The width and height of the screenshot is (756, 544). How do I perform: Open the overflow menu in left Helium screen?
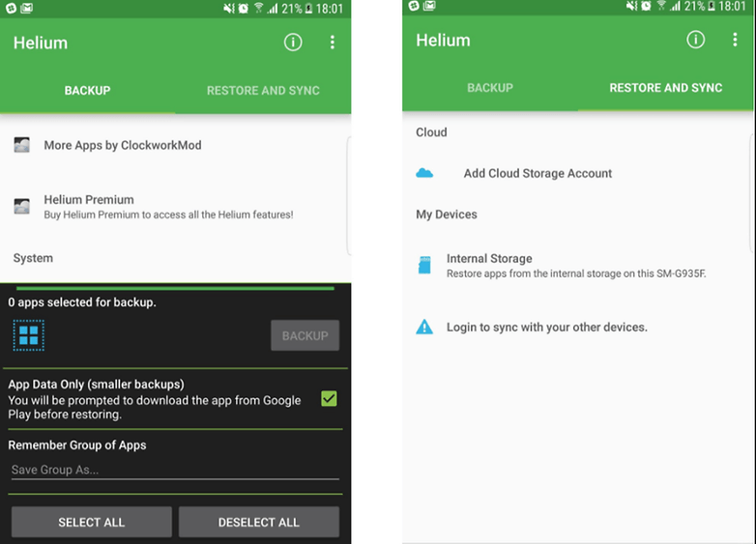pyautogui.click(x=333, y=43)
